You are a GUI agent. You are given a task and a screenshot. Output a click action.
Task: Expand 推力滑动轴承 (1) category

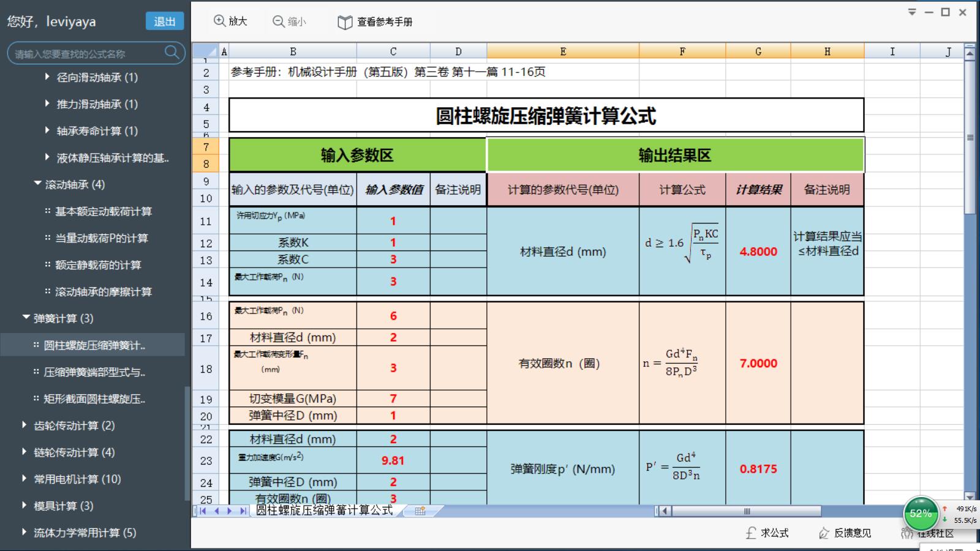click(x=47, y=104)
